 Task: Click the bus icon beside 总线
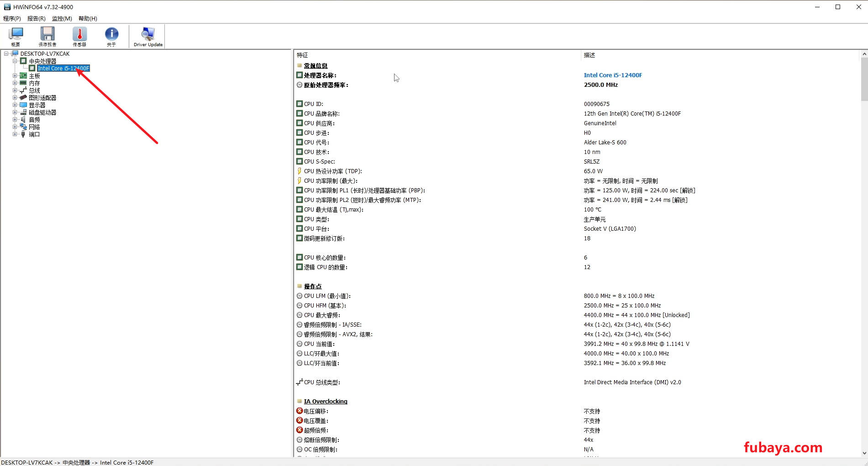click(x=23, y=90)
